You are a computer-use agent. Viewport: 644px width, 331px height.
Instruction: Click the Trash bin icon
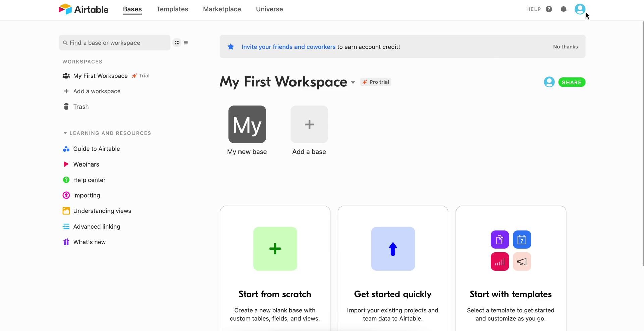pyautogui.click(x=66, y=107)
